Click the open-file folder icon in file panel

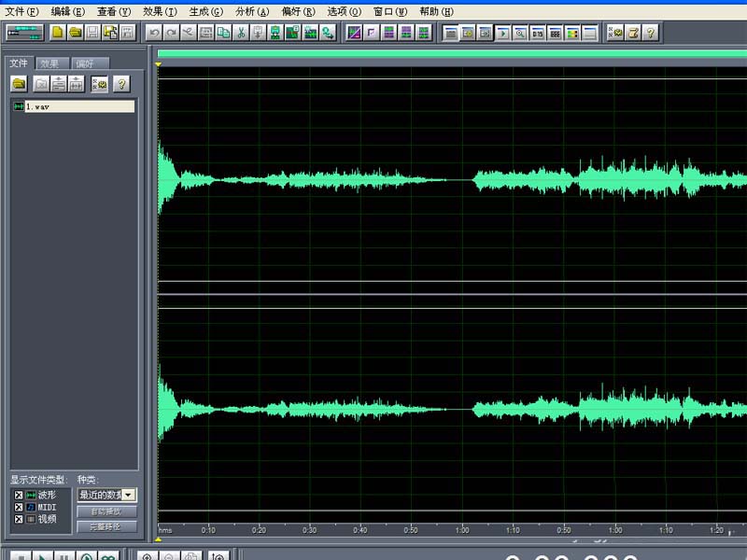tap(19, 84)
